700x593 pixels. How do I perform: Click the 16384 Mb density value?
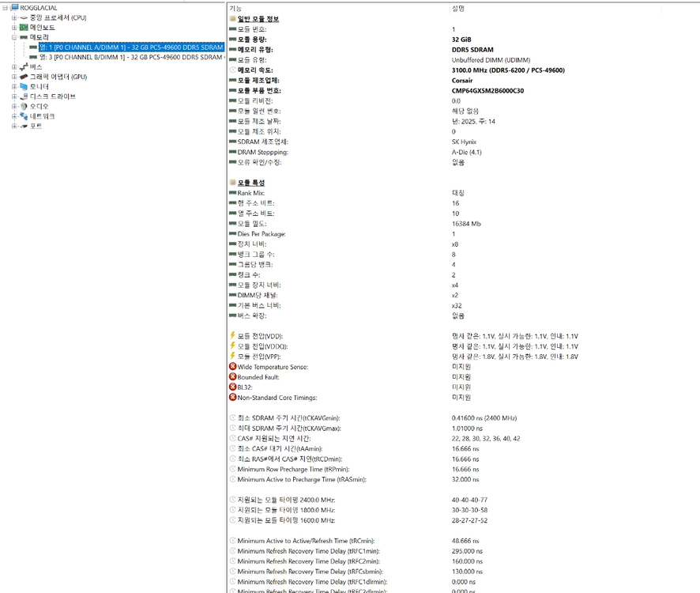[466, 224]
